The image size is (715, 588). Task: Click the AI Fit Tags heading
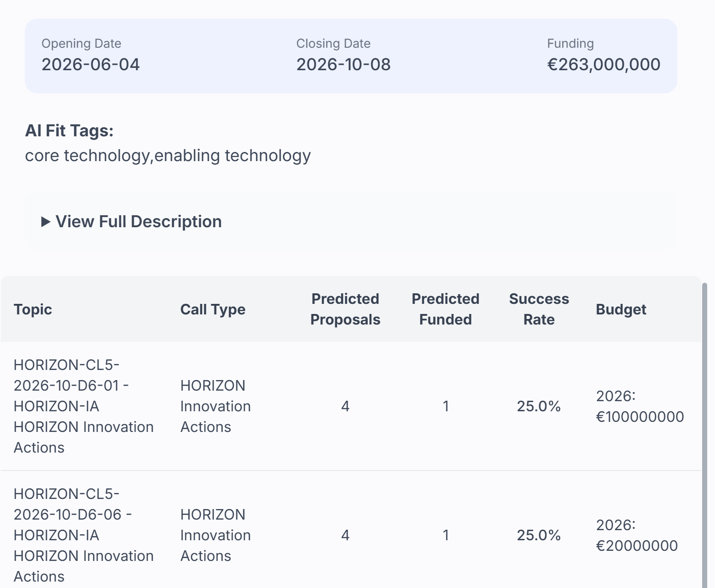[69, 131]
